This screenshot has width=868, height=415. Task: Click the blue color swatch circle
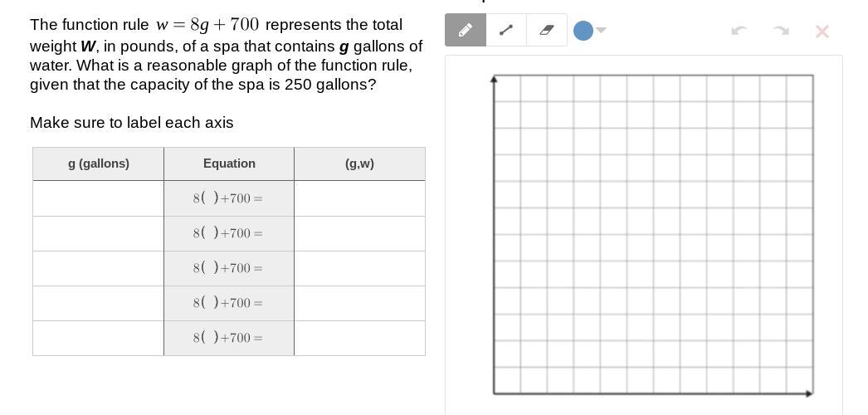pyautogui.click(x=583, y=31)
